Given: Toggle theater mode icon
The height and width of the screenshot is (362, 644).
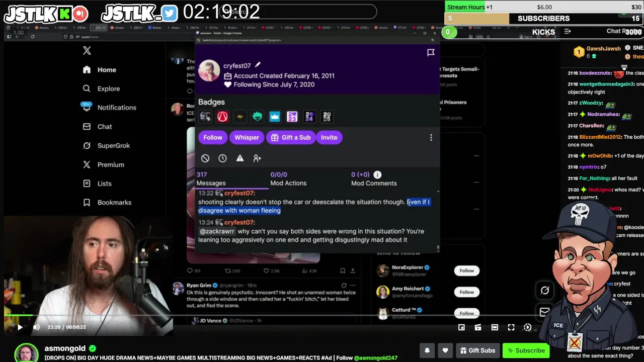Looking at the screenshot, I should (495, 327).
